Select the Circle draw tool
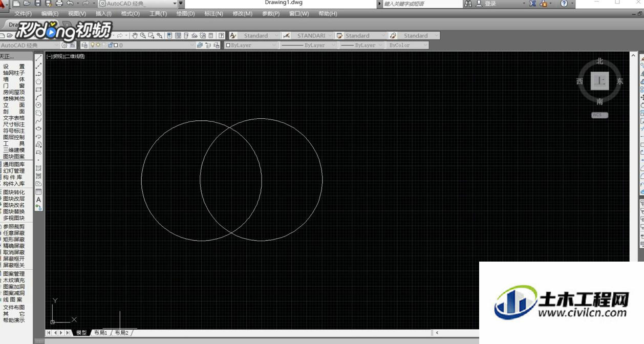 coord(38,105)
